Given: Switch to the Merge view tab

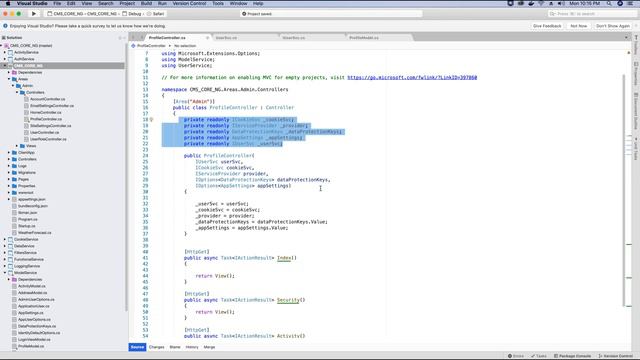Looking at the screenshot, I should point(209,347).
